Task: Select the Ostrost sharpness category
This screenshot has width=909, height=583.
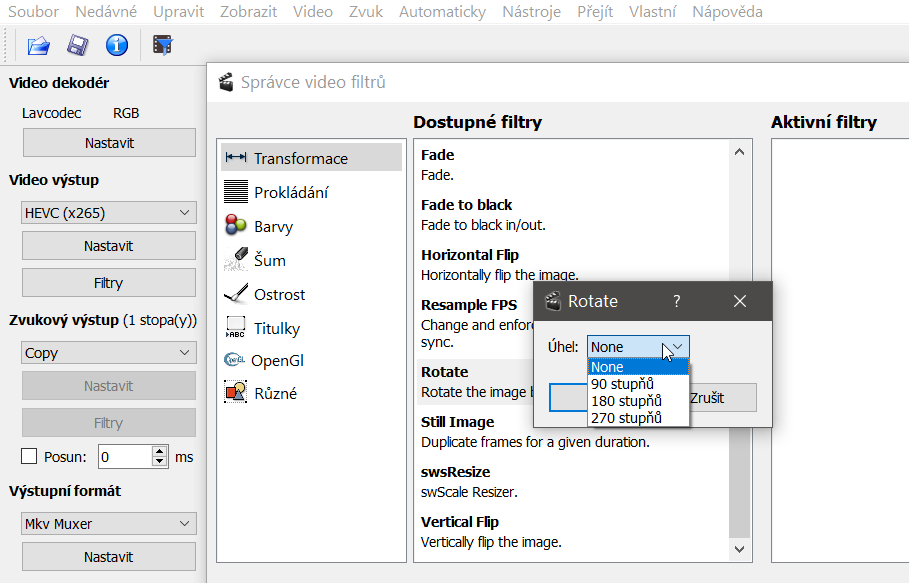Action: (x=311, y=294)
